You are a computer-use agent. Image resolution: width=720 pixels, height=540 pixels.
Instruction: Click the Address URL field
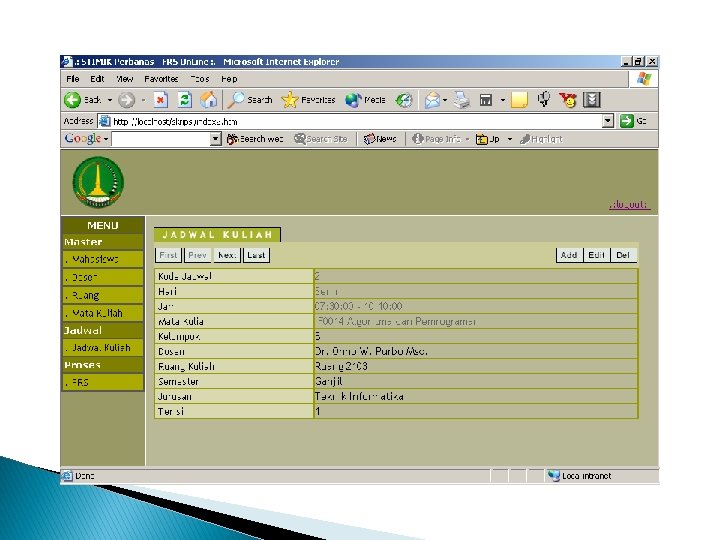[x=356, y=121]
